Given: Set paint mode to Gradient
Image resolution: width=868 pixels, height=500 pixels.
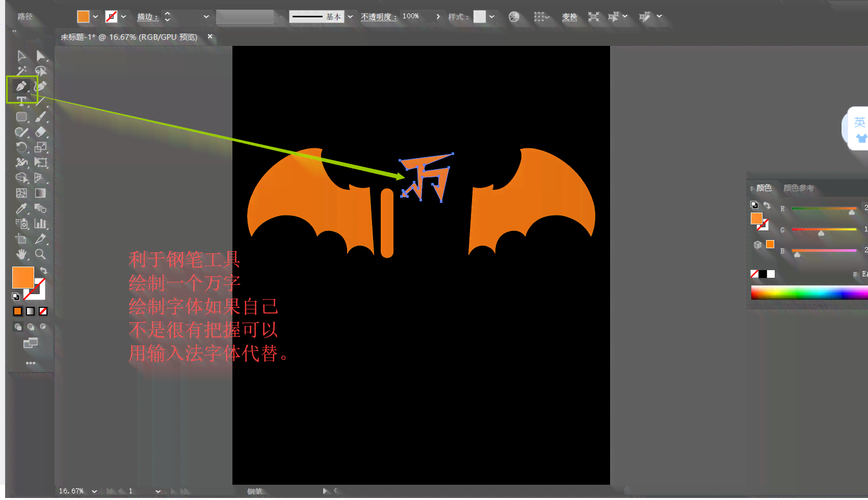Looking at the screenshot, I should point(31,311).
